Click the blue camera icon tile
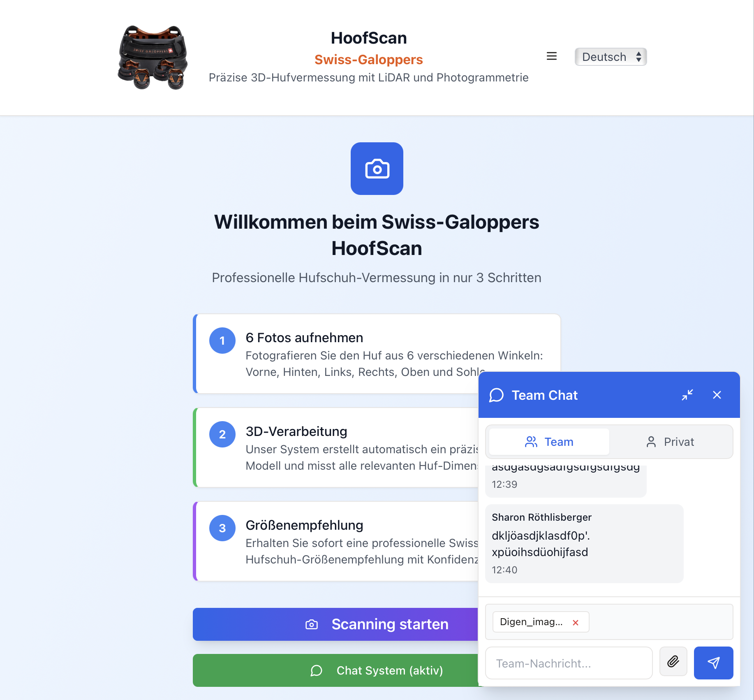754x700 pixels. (377, 169)
